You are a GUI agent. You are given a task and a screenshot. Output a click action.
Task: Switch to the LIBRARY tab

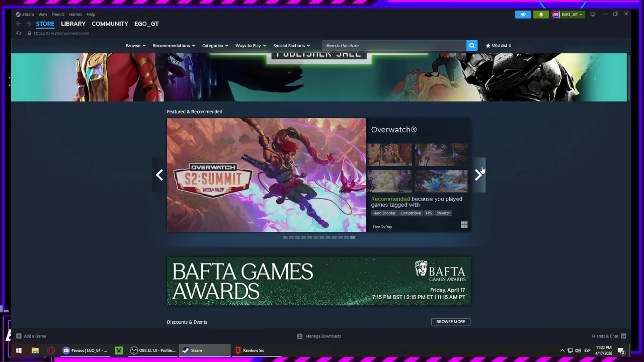coord(73,24)
